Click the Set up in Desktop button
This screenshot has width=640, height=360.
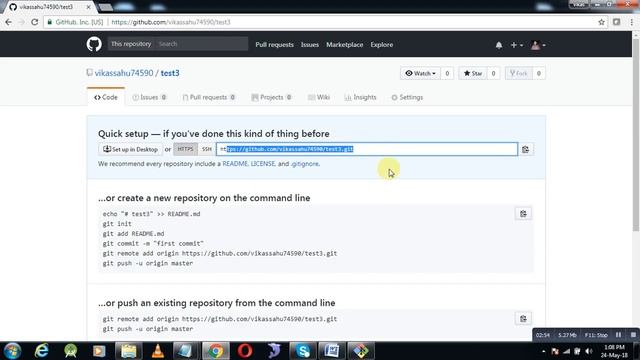point(130,149)
